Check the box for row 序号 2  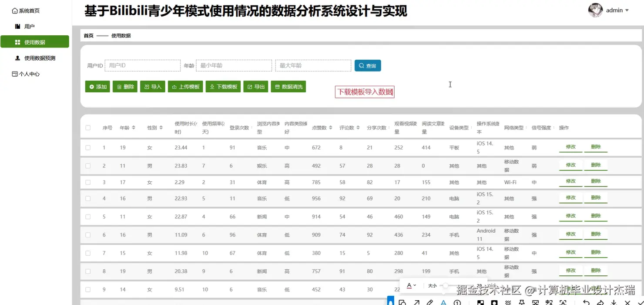click(x=88, y=166)
